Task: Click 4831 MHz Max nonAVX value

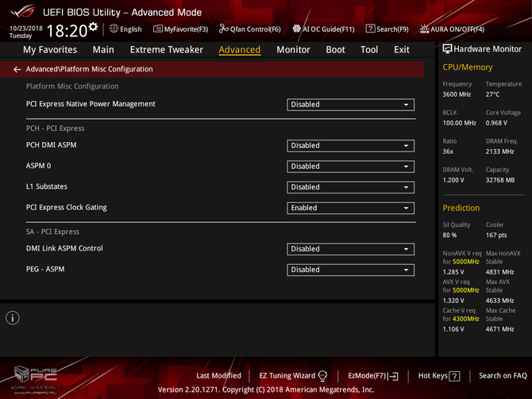Action: coord(499,272)
